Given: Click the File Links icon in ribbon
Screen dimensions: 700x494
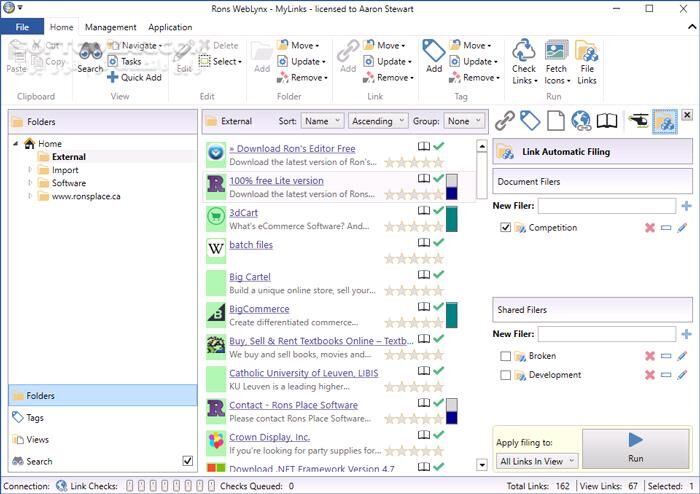Looking at the screenshot, I should [587, 53].
